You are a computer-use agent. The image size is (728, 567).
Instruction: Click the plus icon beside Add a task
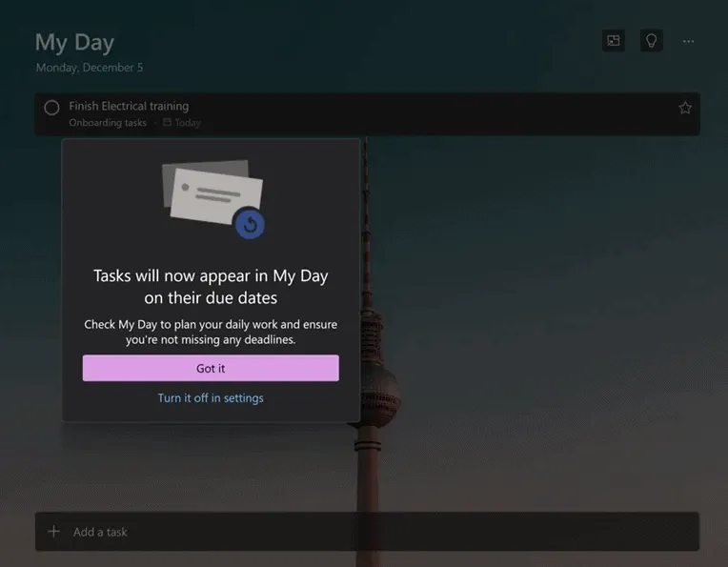[x=54, y=532]
